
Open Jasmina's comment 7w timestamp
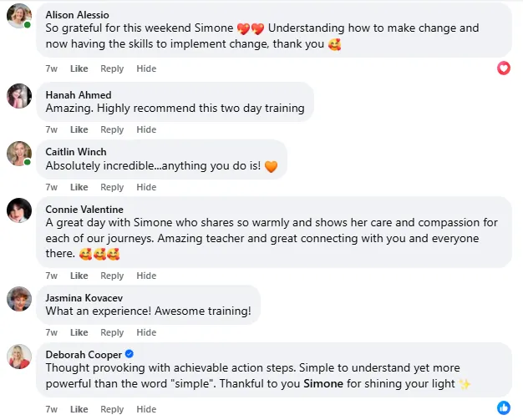tap(52, 333)
